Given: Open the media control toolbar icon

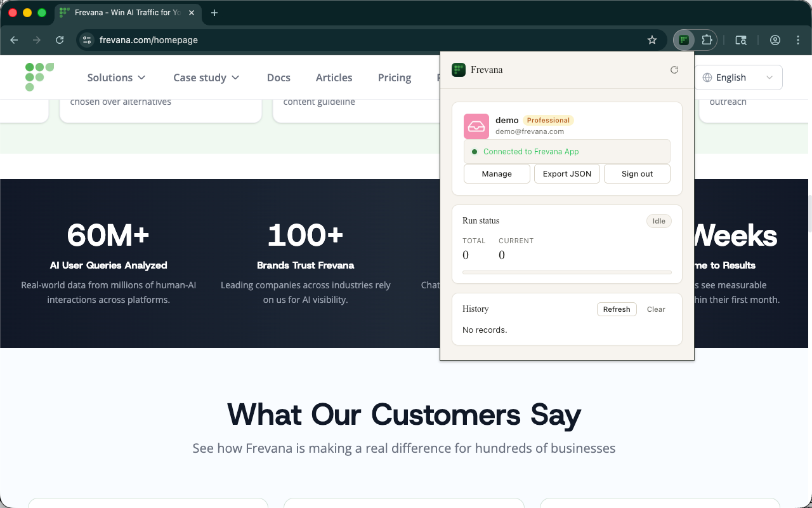Looking at the screenshot, I should click(741, 40).
